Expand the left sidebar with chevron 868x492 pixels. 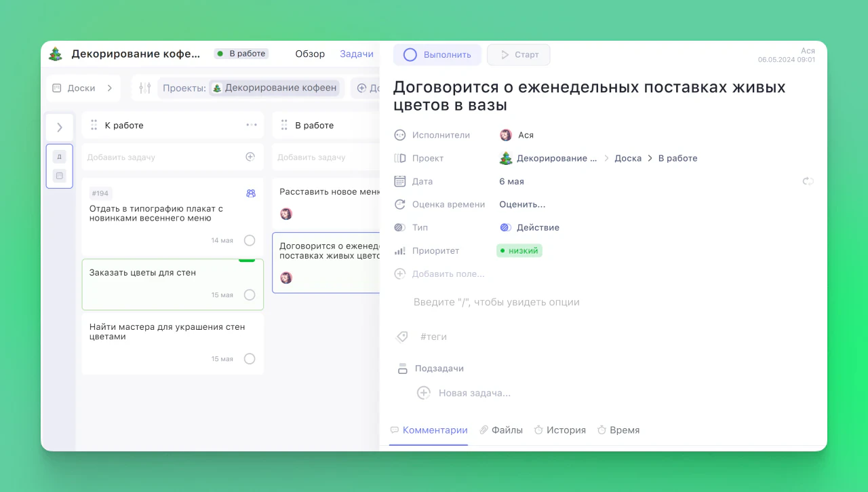coord(60,127)
